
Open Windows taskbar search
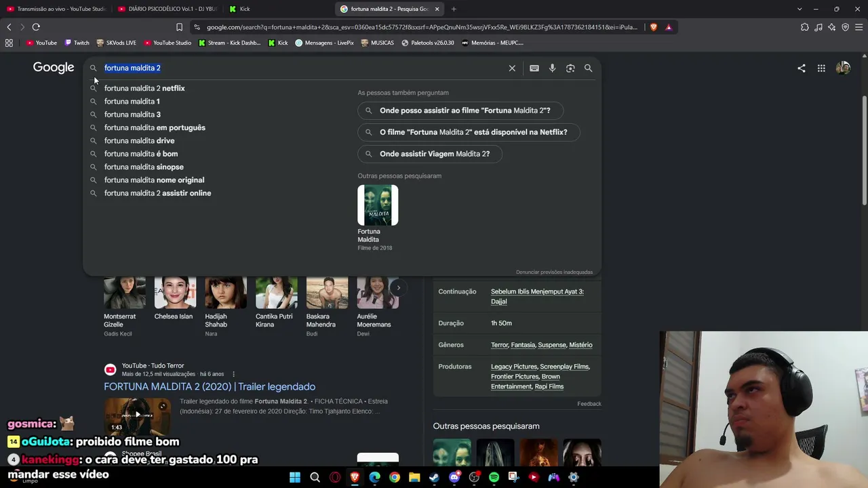click(315, 477)
